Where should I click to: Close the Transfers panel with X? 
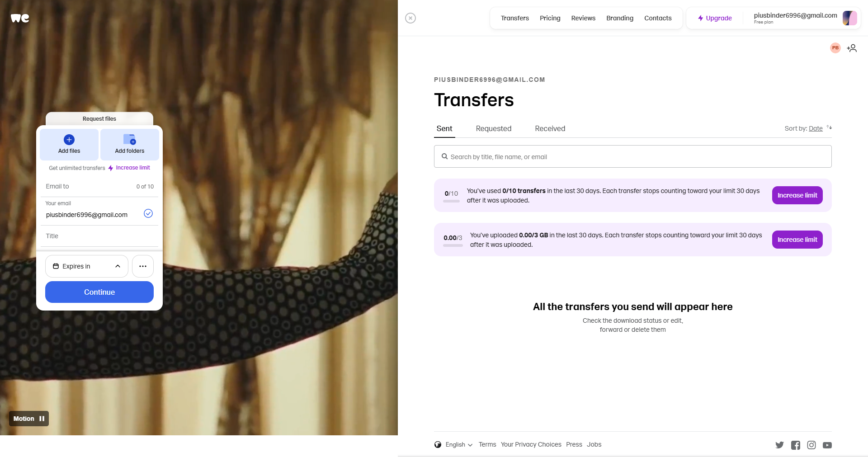click(x=410, y=18)
